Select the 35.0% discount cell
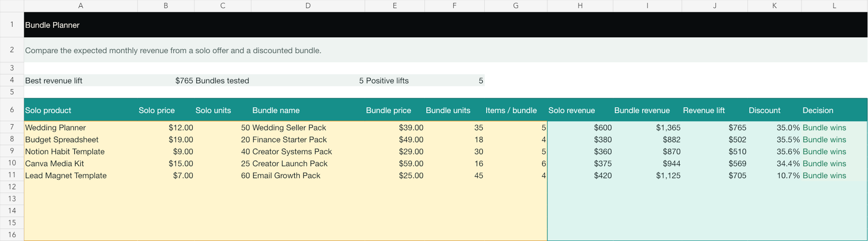Screen dimensions: 868x241 [x=774, y=127]
